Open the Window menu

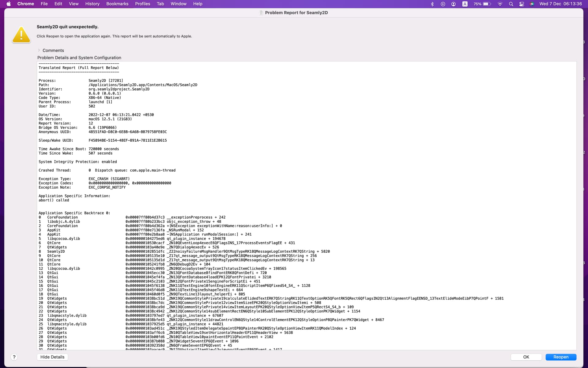(x=178, y=4)
